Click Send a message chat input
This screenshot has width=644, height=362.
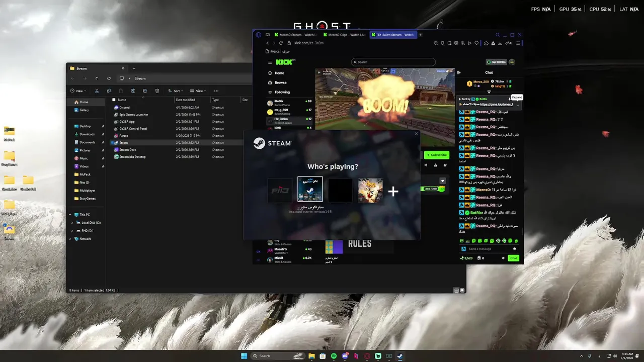click(489, 249)
